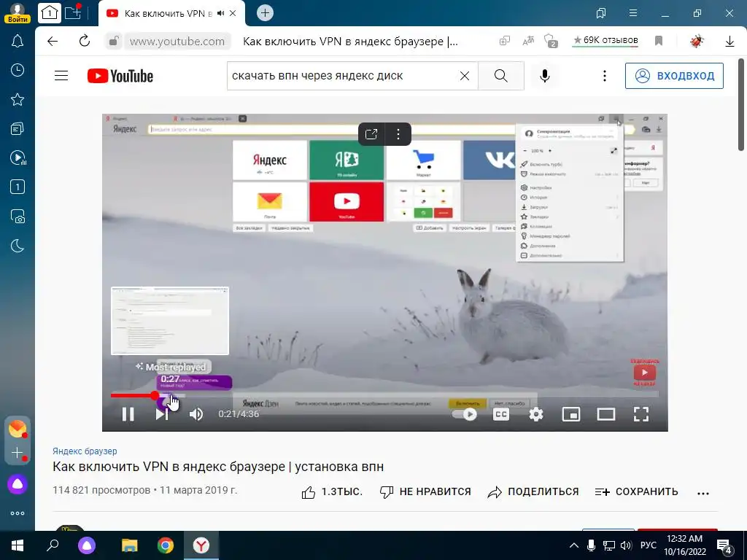Open favorites star in sidebar
Image resolution: width=747 pixels, height=560 pixels.
18,99
